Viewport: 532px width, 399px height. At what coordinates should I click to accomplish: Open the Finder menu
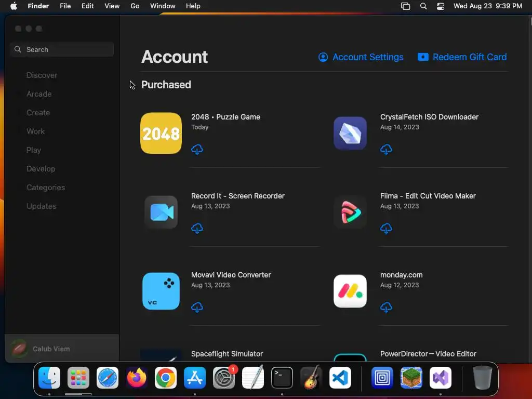coord(38,6)
